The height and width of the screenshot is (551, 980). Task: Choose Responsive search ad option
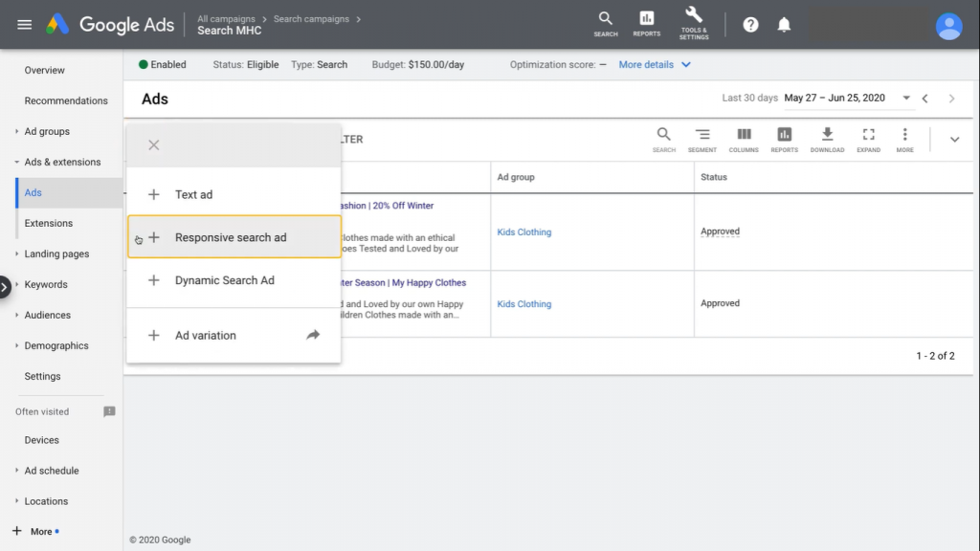tap(234, 237)
